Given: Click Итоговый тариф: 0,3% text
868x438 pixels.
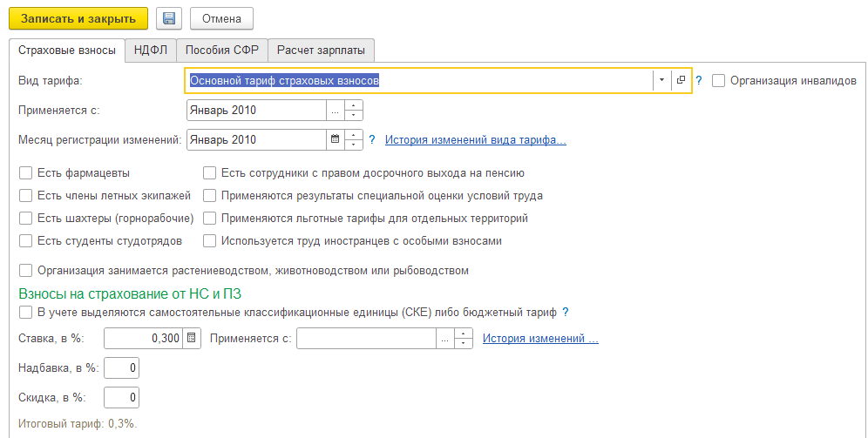Looking at the screenshot, I should point(78,424).
